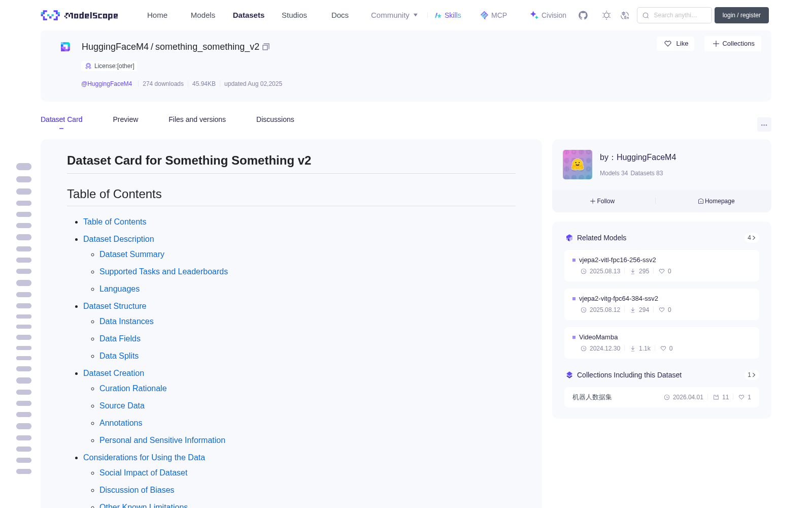Image resolution: width=812 pixels, height=508 pixels.
Task: Open the HuggingFaceM4 Homepage
Action: click(716, 201)
